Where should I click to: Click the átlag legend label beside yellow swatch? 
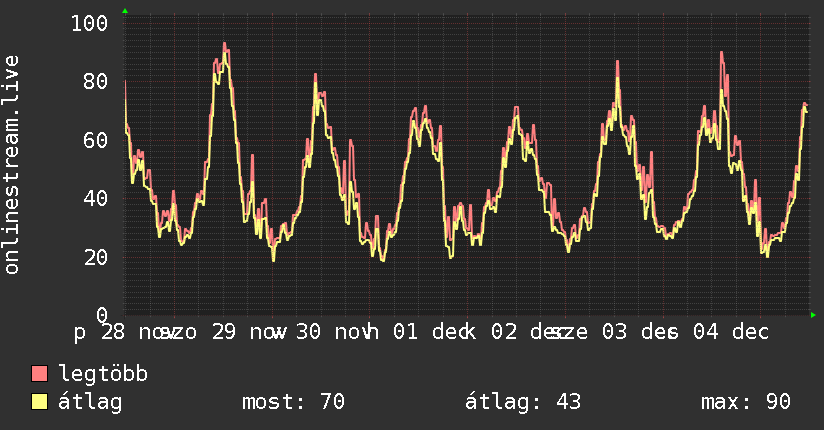[x=90, y=403]
